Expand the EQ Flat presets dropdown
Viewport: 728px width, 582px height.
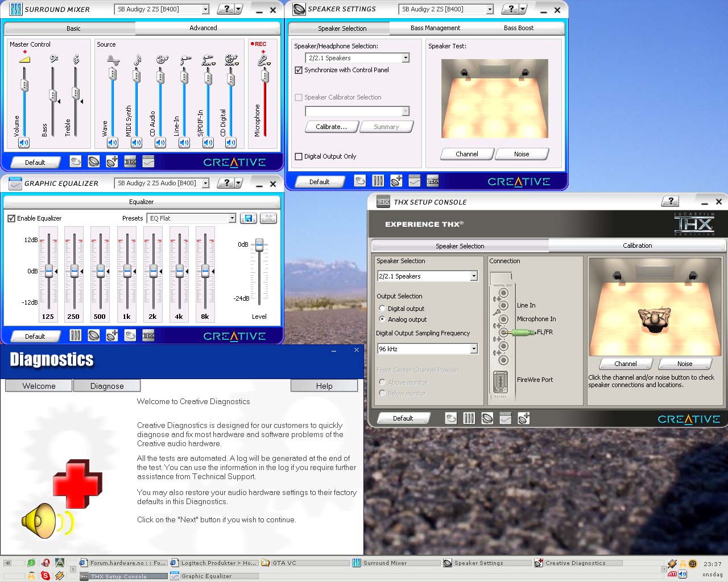232,218
